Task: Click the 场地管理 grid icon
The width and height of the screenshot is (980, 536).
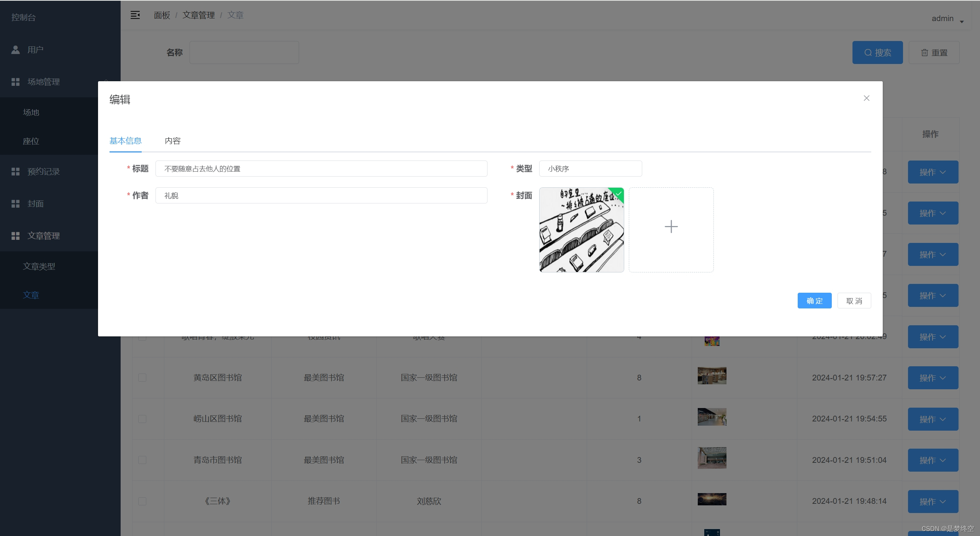Action: (15, 82)
